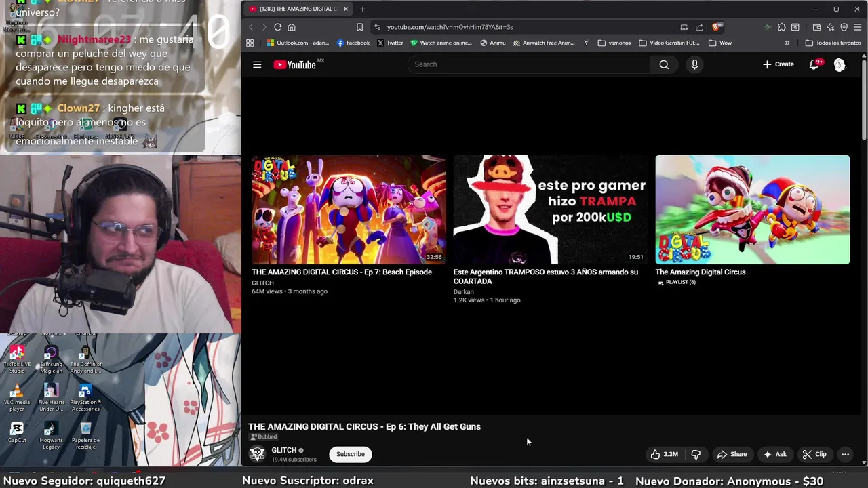This screenshot has width=868, height=488.
Task: Open the GLITCH channel avatar
Action: tap(257, 454)
